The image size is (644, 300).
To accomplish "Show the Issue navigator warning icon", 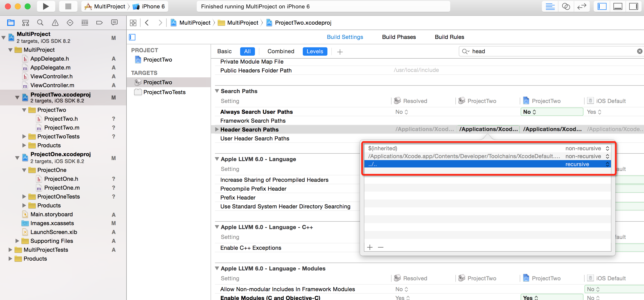I will pyautogui.click(x=55, y=23).
